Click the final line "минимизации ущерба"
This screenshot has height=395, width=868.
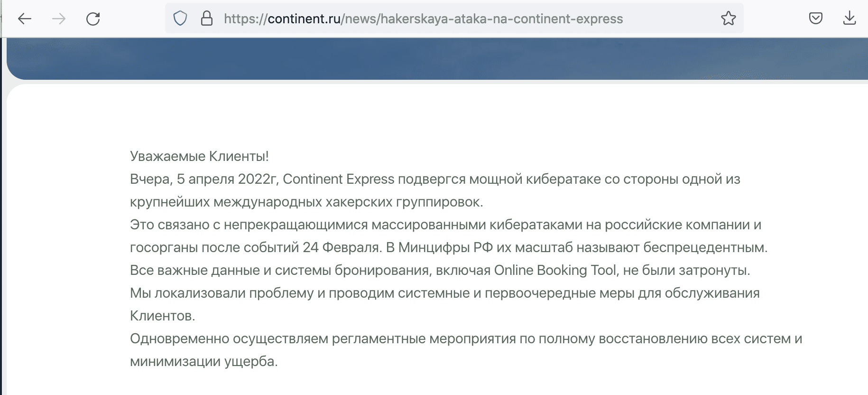click(204, 362)
